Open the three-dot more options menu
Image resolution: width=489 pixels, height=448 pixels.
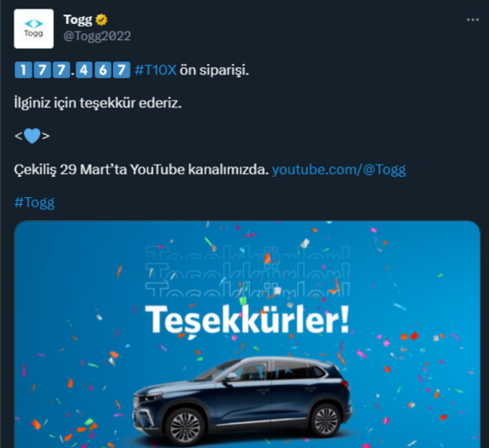pos(473,20)
